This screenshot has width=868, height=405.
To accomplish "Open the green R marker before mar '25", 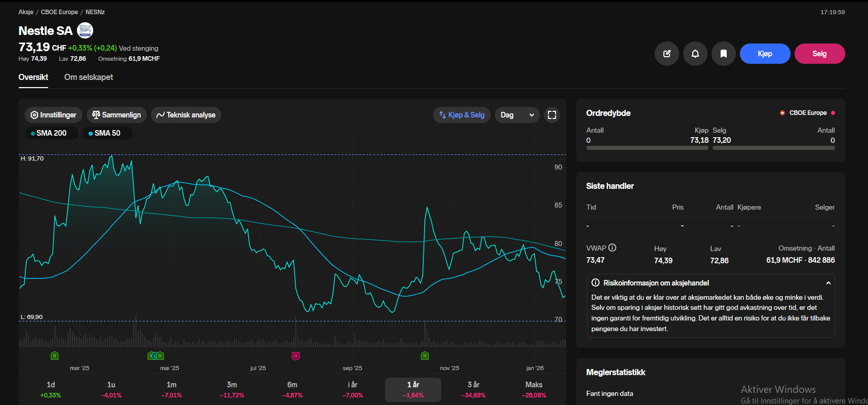I will pos(55,356).
